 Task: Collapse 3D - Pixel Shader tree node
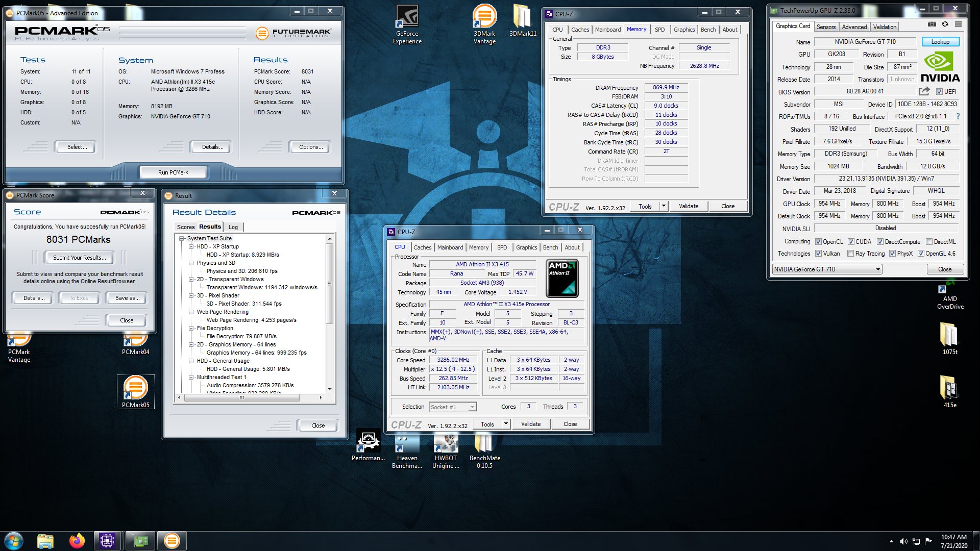pos(191,295)
